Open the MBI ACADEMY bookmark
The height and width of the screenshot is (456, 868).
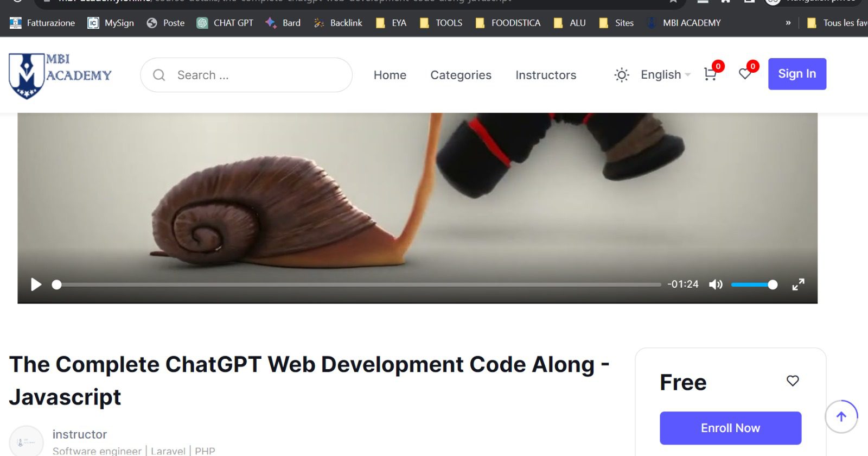tap(684, 23)
